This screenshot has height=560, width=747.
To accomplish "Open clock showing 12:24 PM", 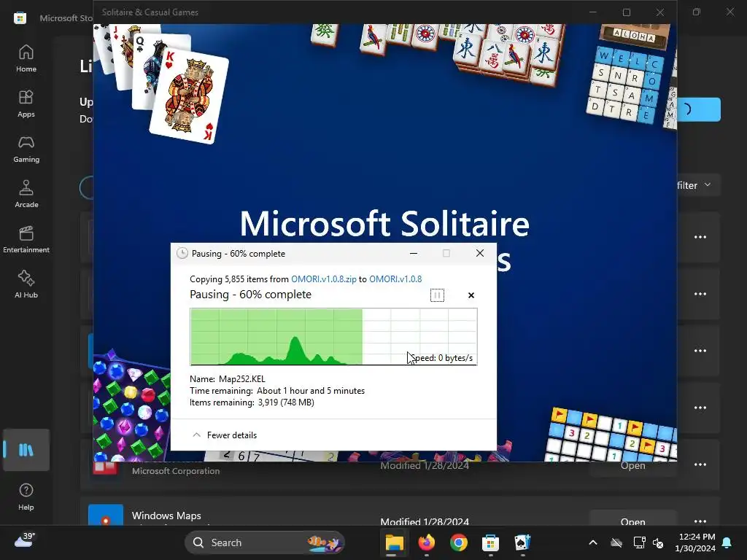I will pos(695,542).
